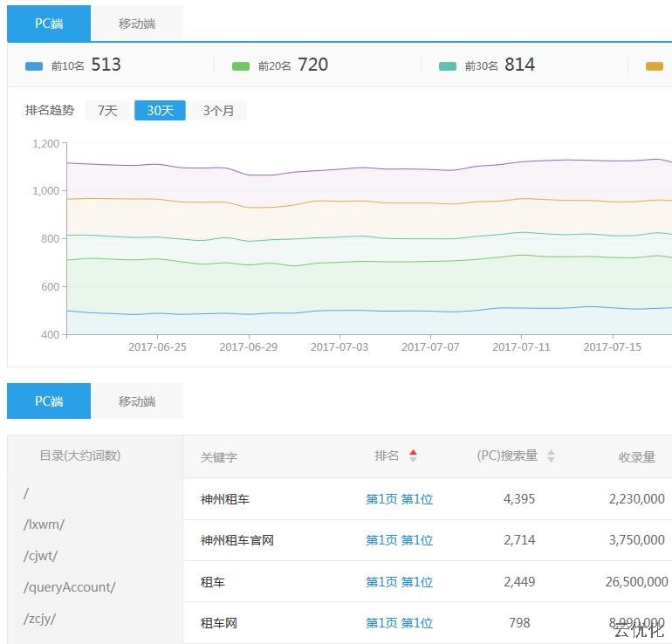
Task: Select the 7天 trend range
Action: pyautogui.click(x=107, y=111)
